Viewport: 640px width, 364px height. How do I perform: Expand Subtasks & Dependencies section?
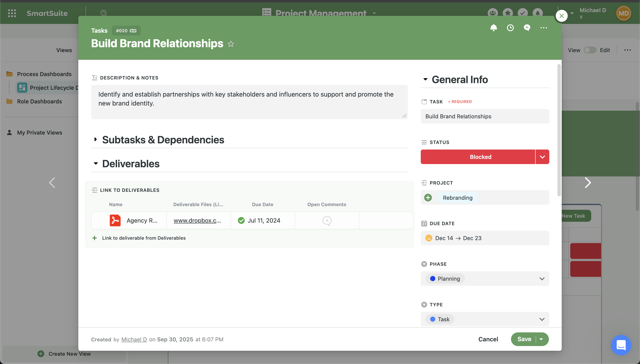(x=96, y=139)
